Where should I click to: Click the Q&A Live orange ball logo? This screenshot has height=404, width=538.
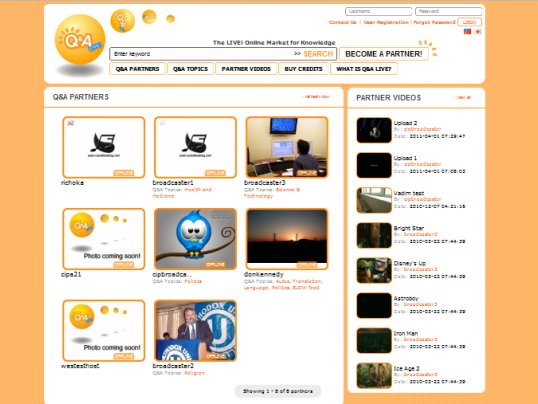click(80, 39)
